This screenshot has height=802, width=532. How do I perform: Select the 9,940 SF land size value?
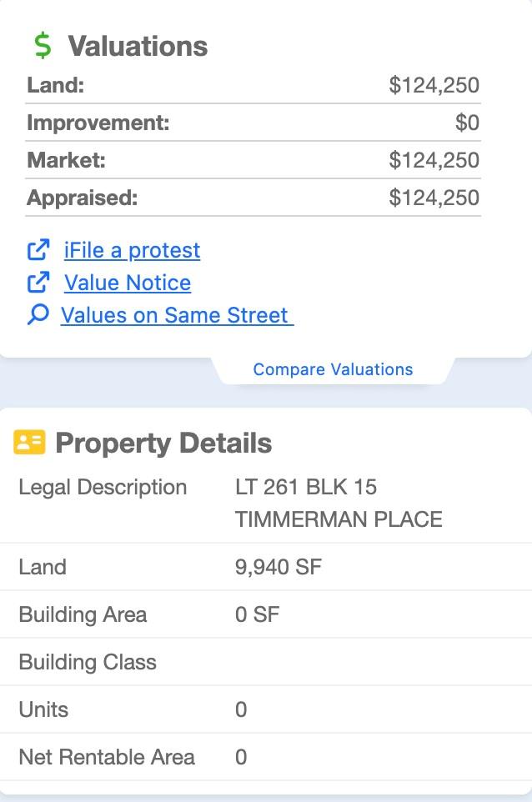click(x=279, y=567)
